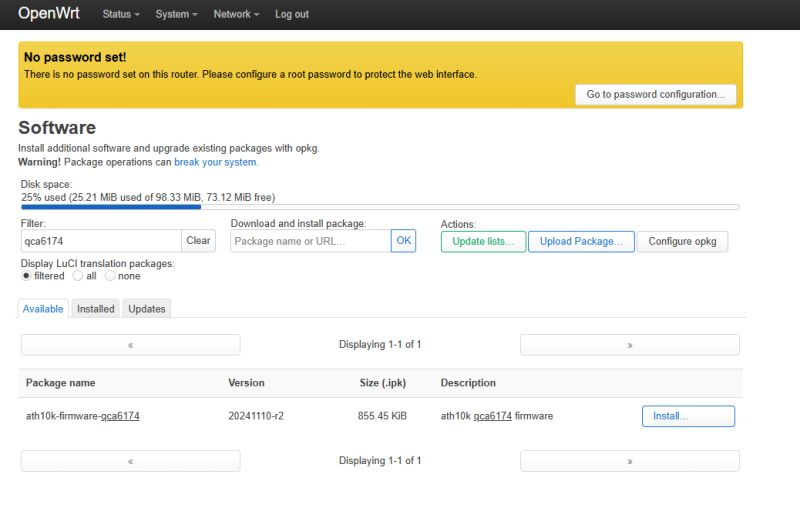This screenshot has width=800, height=511.
Task: Open the OpenWrt home logo link
Action: point(48,13)
